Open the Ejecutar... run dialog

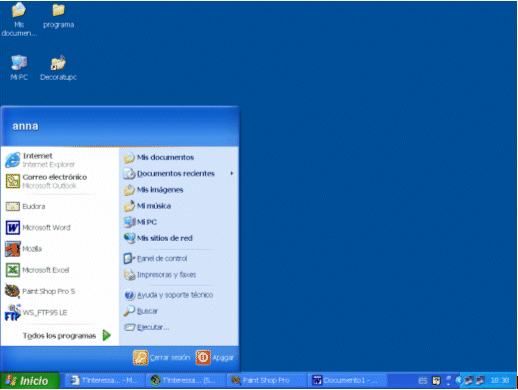[x=147, y=327]
